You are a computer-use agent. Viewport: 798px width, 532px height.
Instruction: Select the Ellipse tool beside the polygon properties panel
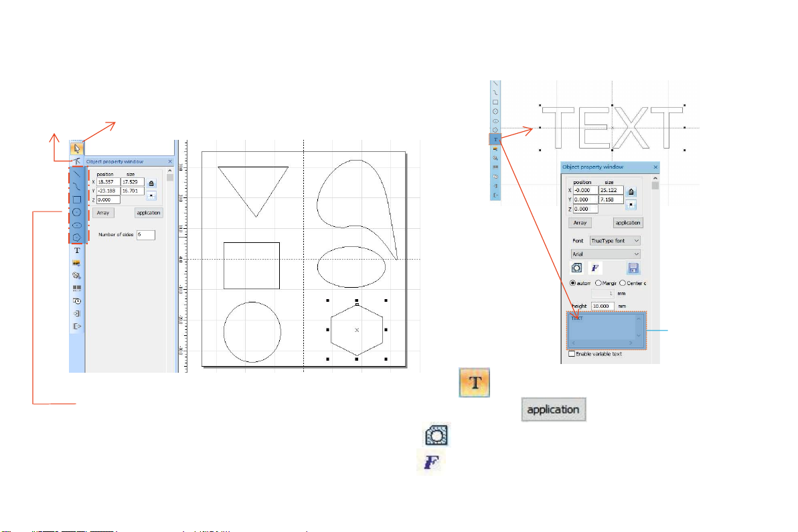pos(77,225)
